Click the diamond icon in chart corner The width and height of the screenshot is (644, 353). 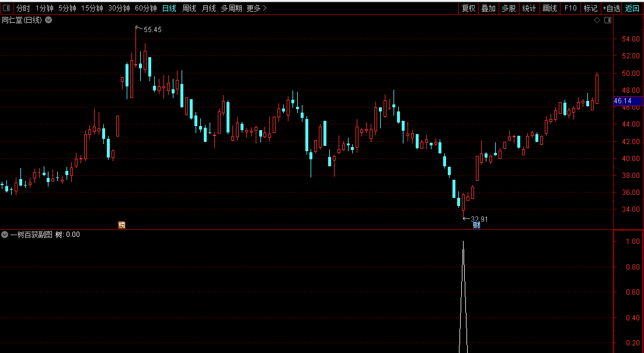pos(597,20)
